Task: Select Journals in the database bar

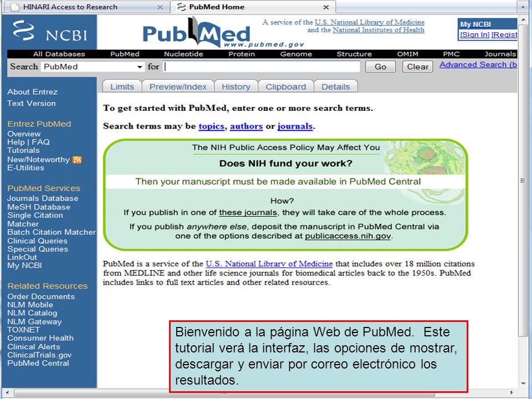Action: (500, 54)
